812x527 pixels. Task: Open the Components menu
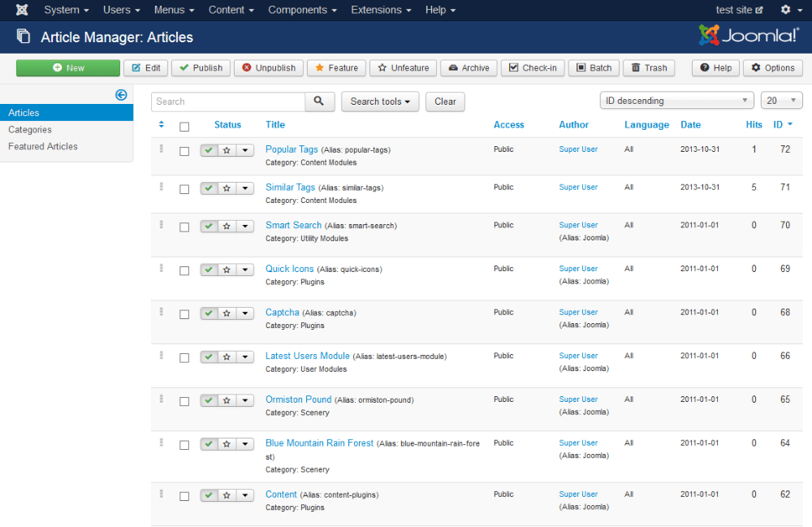coord(302,10)
